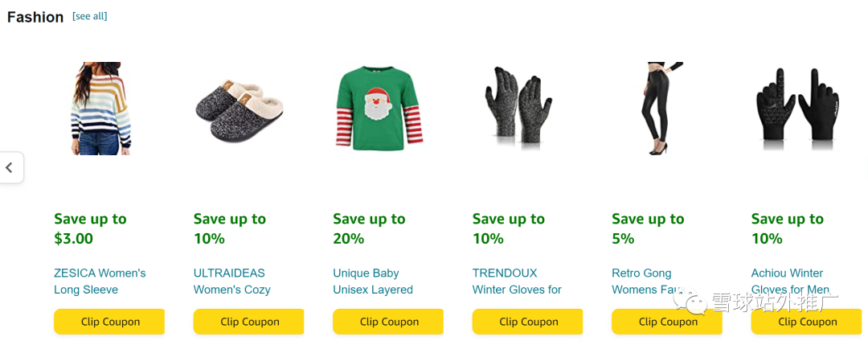Open TRENDOUX Winter Gloves product link
The width and height of the screenshot is (868, 341).
(517, 281)
